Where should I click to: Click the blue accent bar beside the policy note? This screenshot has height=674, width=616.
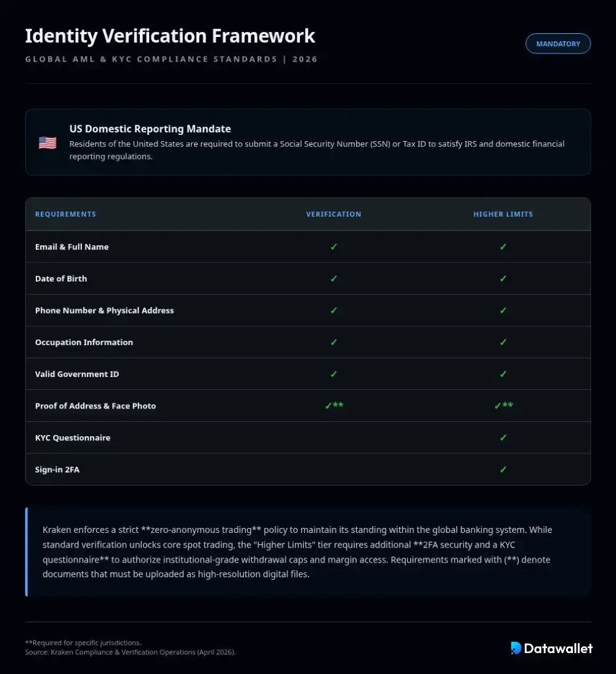tap(26, 552)
